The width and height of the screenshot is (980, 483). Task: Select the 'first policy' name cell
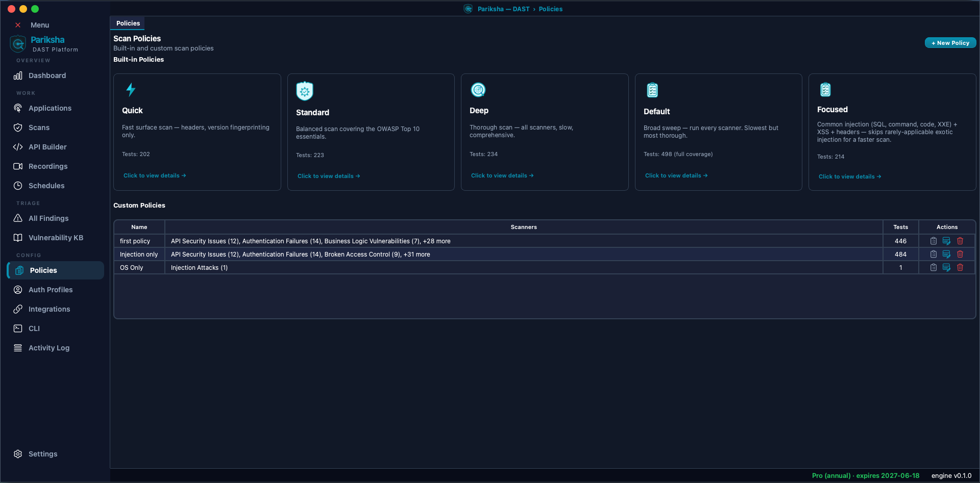point(139,241)
